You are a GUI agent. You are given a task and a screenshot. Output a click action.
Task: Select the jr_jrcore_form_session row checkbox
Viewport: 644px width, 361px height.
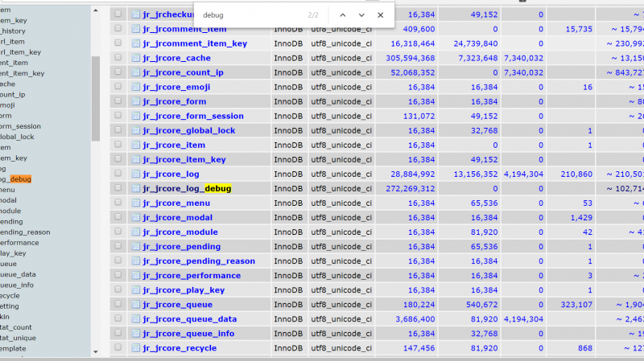pos(118,116)
